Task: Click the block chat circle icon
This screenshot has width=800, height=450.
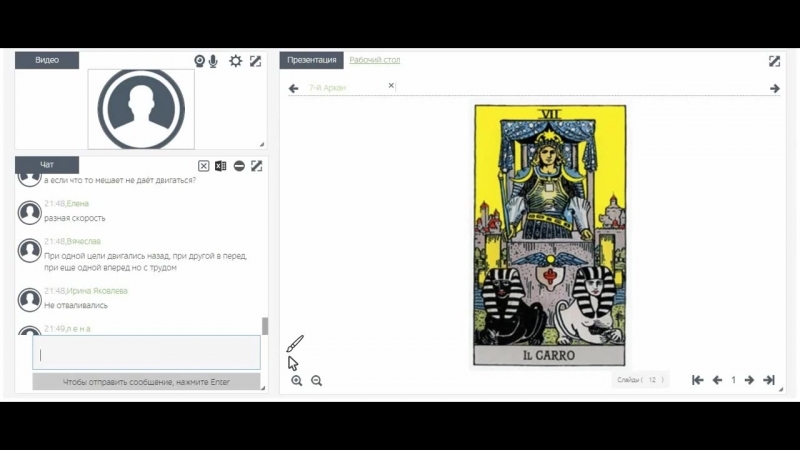Action: pyautogui.click(x=239, y=166)
